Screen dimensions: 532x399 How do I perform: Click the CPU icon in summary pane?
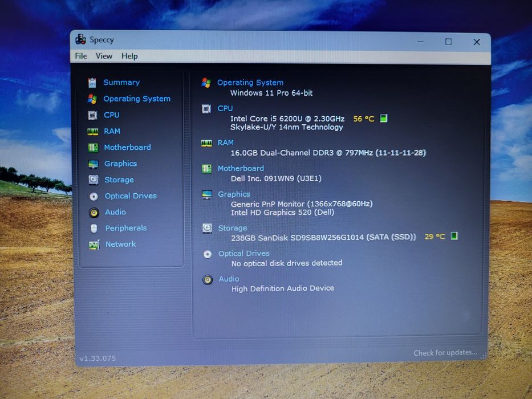206,108
